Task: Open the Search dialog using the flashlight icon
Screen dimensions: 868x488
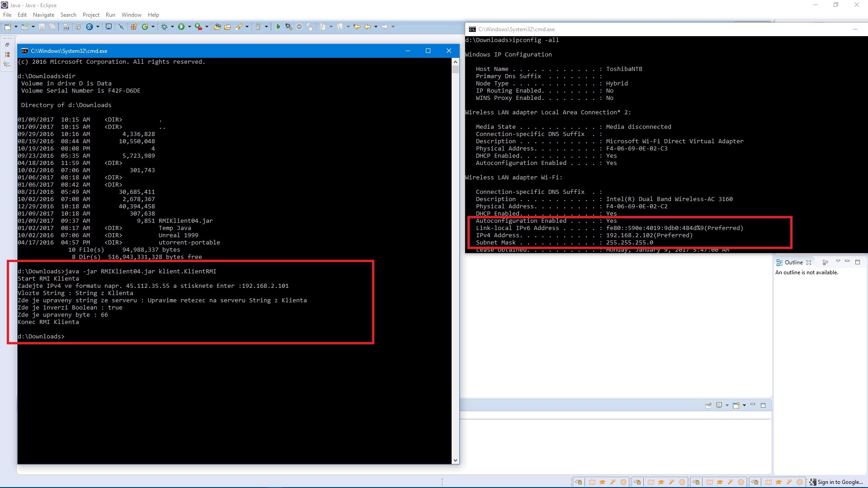Action: (240, 27)
